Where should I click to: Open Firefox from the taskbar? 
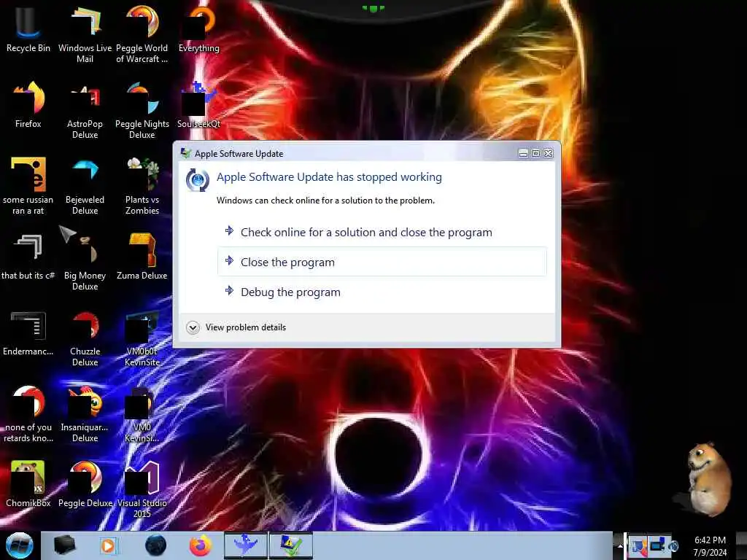tap(201, 545)
